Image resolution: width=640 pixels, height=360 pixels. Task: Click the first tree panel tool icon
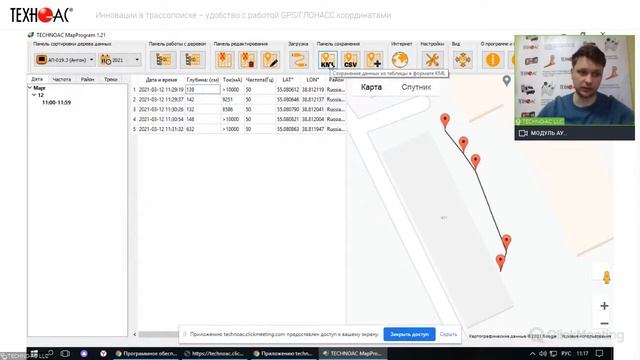[x=163, y=60]
